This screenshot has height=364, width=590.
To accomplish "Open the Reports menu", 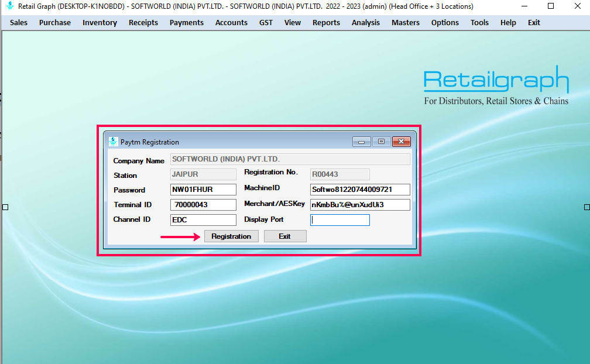I will click(326, 23).
